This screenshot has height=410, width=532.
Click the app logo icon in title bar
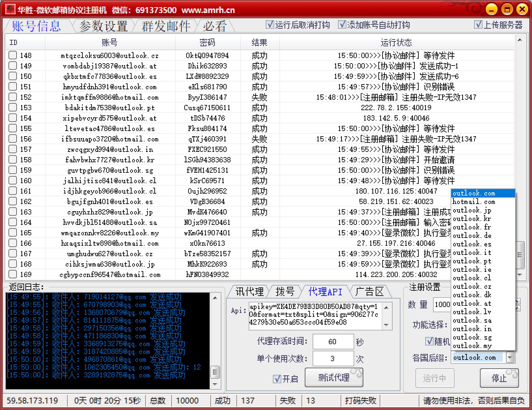(11, 10)
